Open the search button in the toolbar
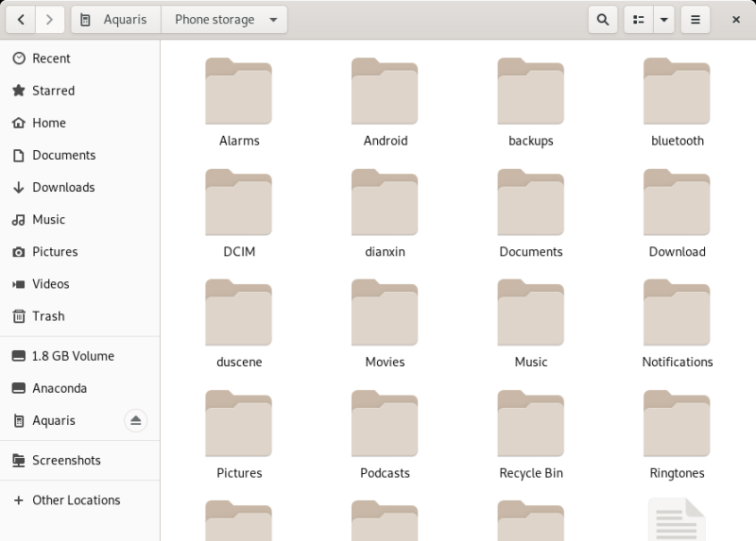 coord(602,20)
